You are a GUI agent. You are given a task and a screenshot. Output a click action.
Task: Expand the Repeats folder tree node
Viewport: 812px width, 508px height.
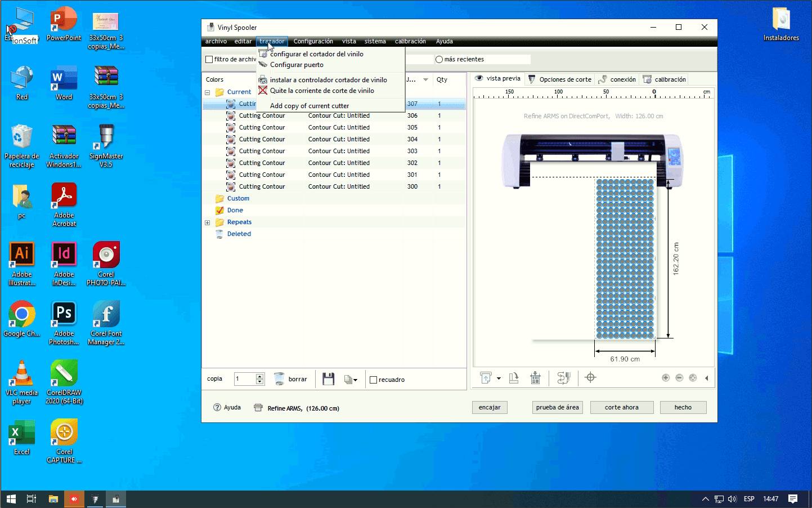[x=208, y=222]
